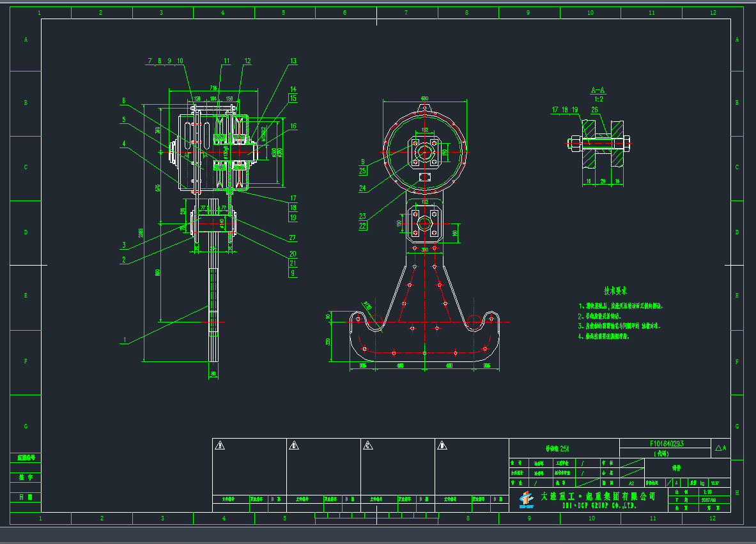Select the DHI·DCW GROUP CO.,LTD. text
Screen dimensions: 756x544
(599, 506)
